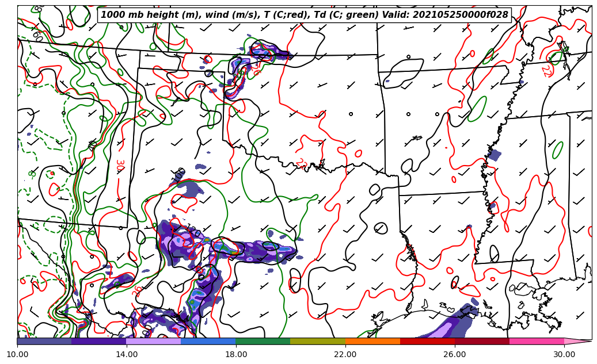597x364 pixels.
Task: Select the dark purple colorbar segment before 14.00
Action: (x=99, y=342)
